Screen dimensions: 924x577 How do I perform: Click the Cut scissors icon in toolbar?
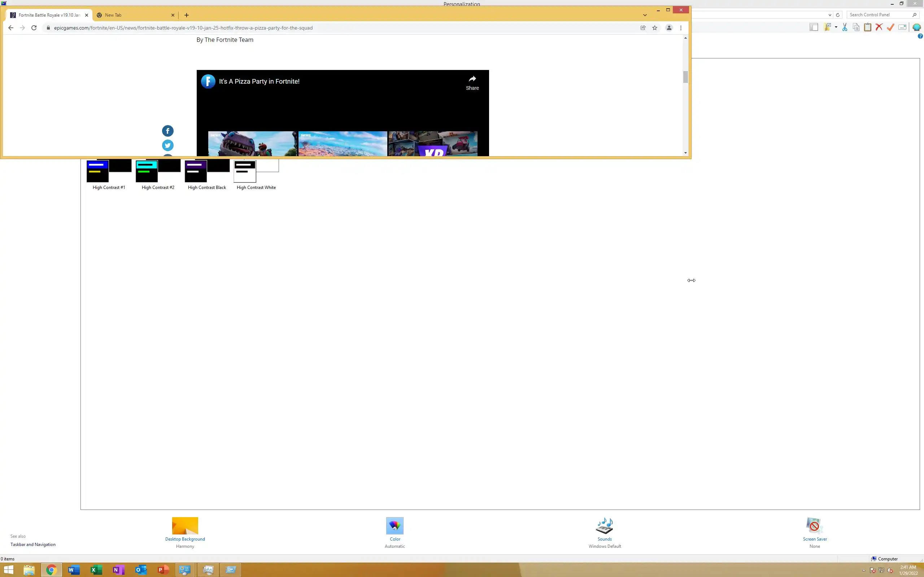[845, 27]
